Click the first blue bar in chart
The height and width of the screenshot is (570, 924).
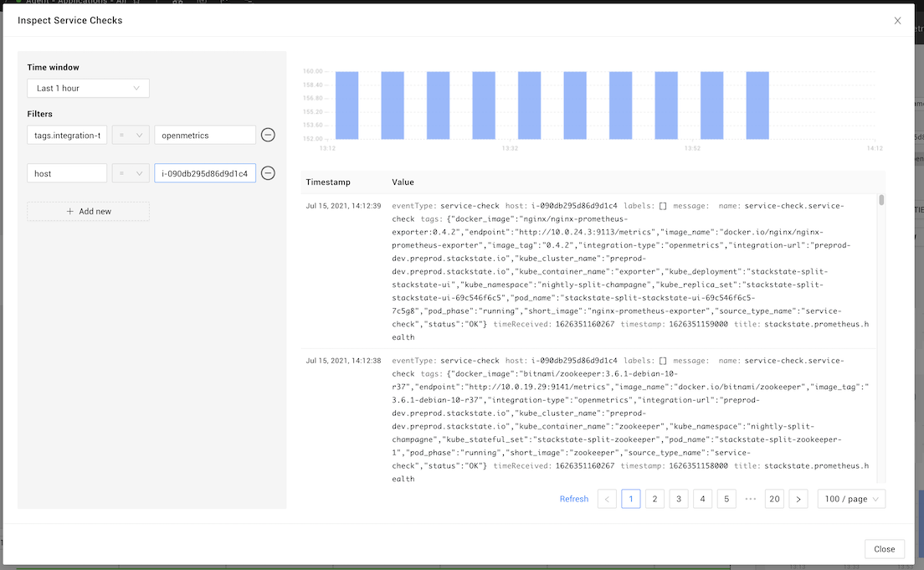[347, 105]
